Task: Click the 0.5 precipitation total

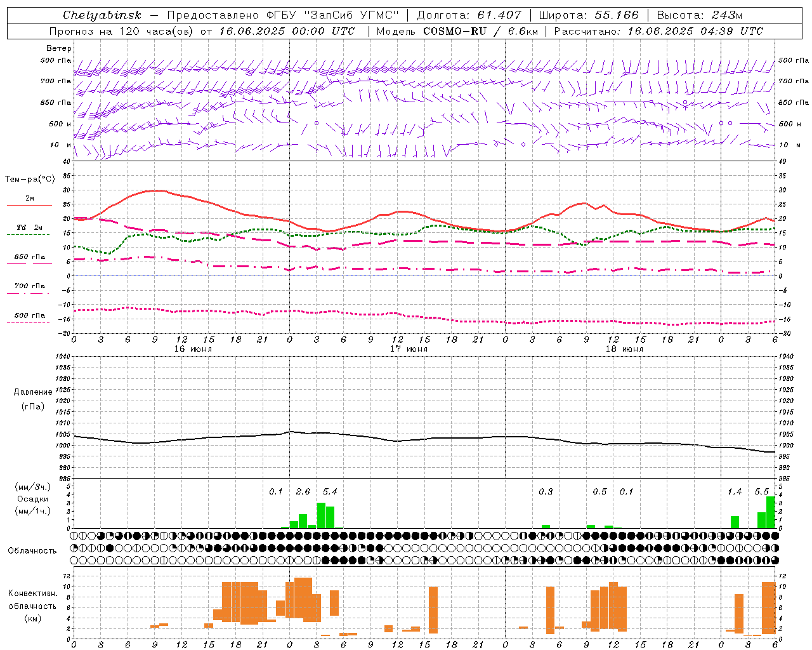Action: [x=599, y=492]
